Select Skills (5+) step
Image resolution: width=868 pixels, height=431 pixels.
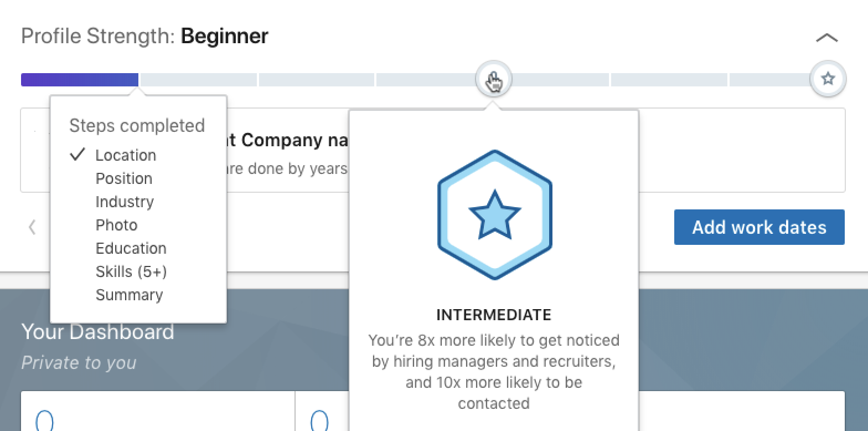(131, 271)
